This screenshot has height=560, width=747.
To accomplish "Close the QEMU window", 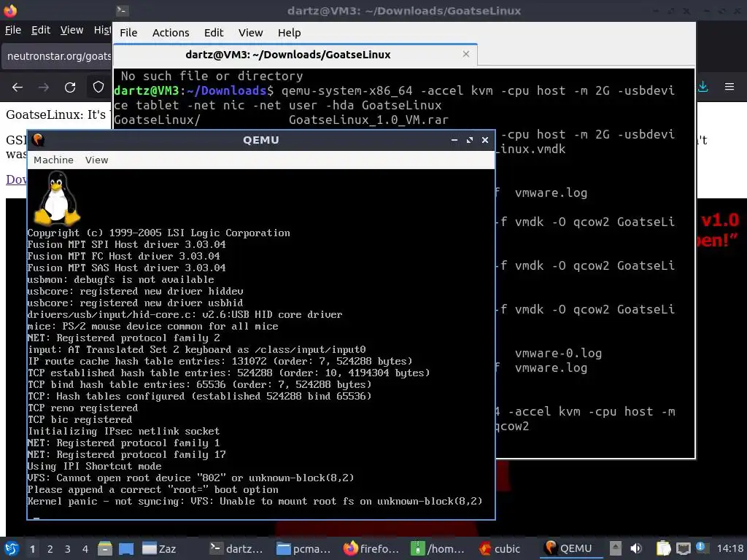I will tap(485, 140).
